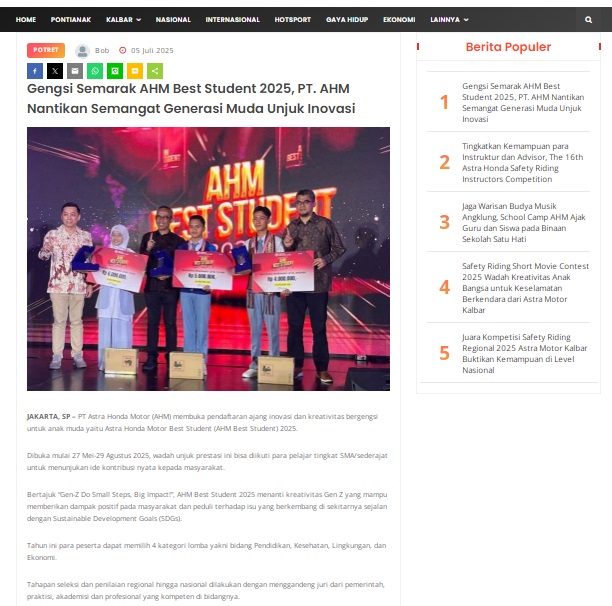The width and height of the screenshot is (612, 606).
Task: Open popular article about Safety Riding Instructors Competition
Action: (x=523, y=162)
